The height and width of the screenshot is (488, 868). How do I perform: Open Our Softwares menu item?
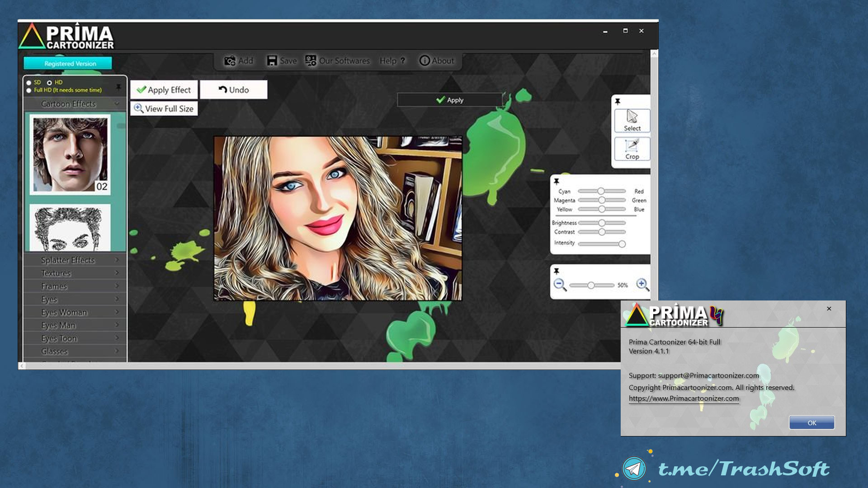click(337, 60)
